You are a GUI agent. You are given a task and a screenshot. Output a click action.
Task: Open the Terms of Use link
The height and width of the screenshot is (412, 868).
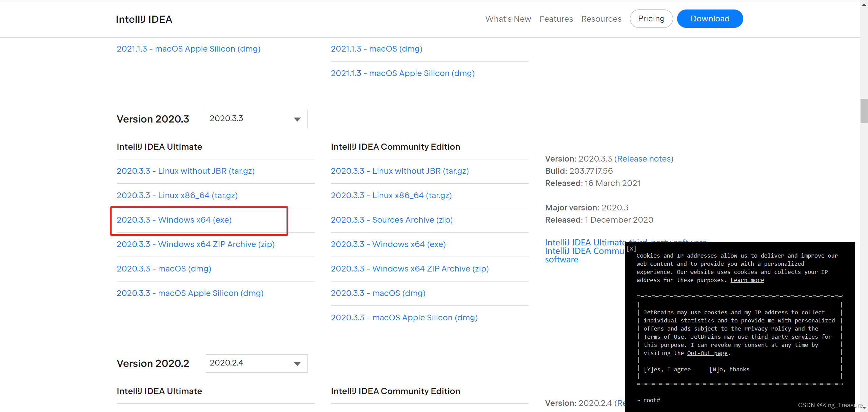coord(664,337)
